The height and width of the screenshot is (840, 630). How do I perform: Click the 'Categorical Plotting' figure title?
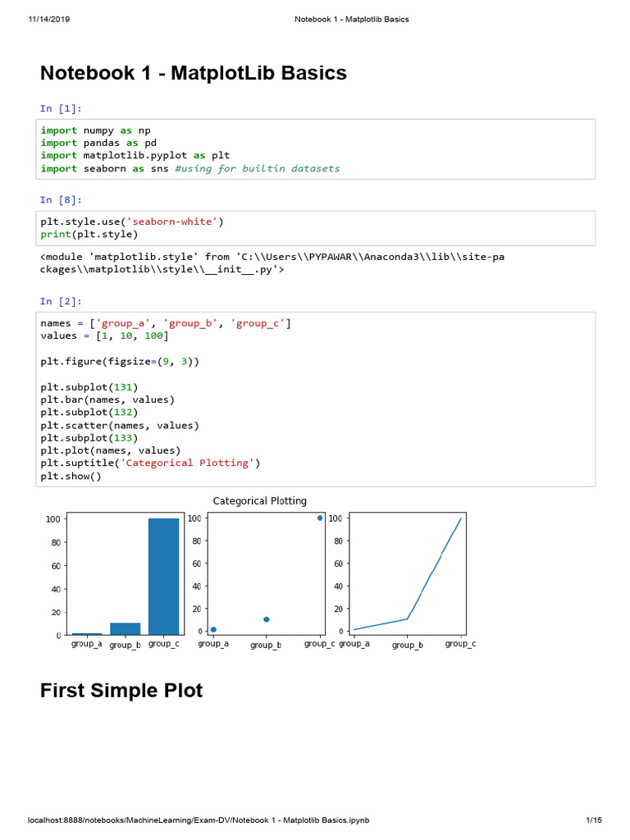260,500
